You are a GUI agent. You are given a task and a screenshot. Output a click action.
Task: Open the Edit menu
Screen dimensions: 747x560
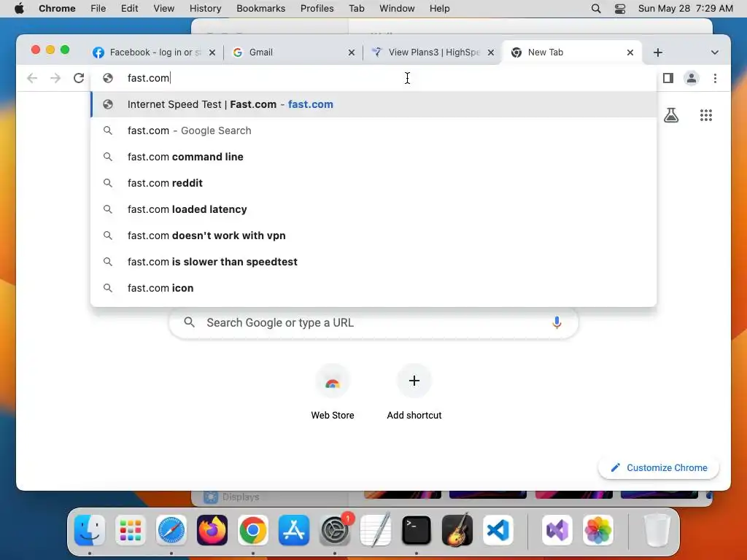pyautogui.click(x=129, y=8)
